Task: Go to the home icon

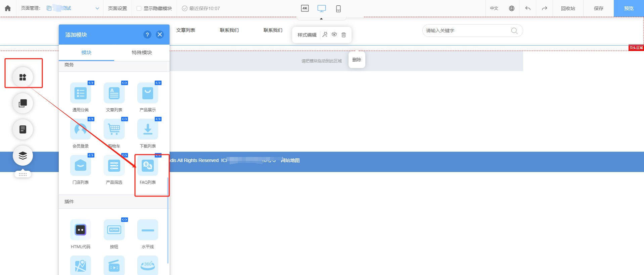Action: pyautogui.click(x=8, y=8)
